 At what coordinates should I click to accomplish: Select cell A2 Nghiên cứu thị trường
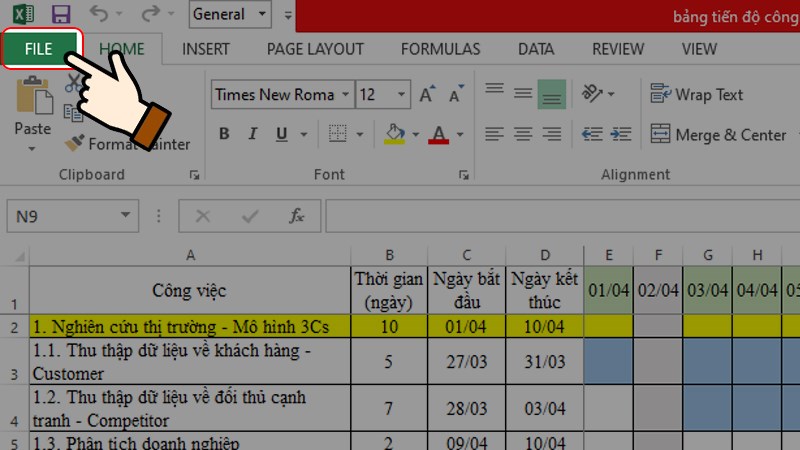point(190,326)
